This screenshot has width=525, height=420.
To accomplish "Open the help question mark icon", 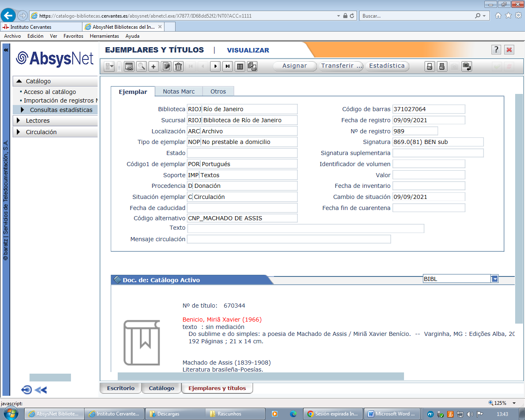I will coord(496,50).
